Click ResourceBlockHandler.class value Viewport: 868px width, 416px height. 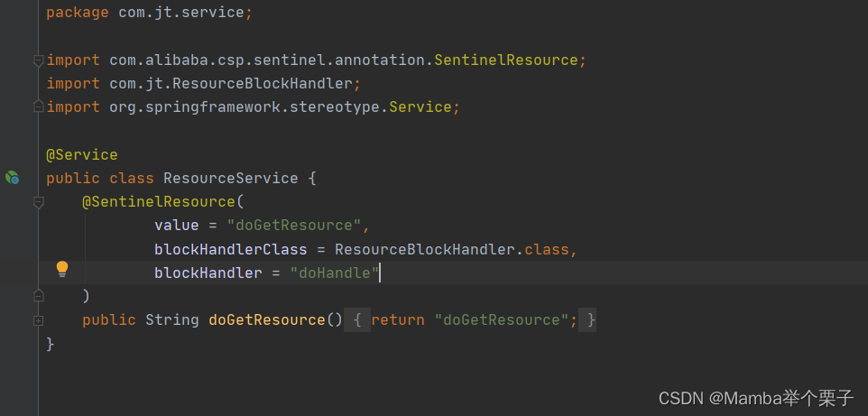click(452, 249)
